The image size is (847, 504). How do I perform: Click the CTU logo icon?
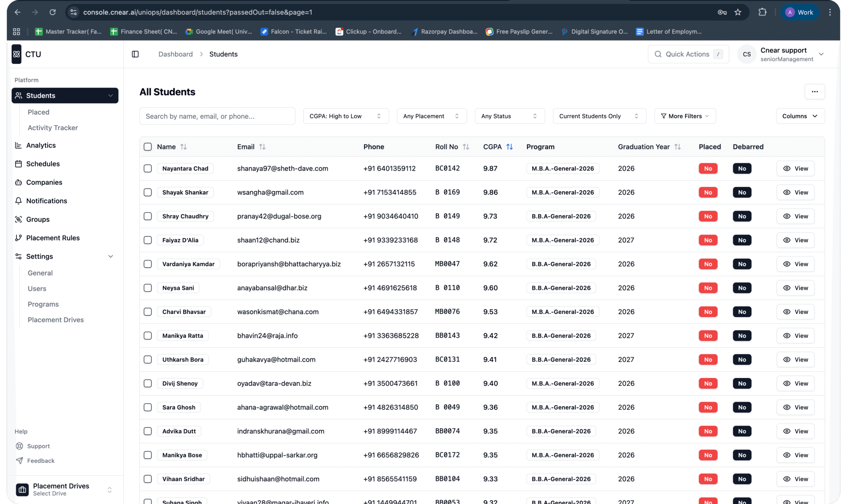click(16, 54)
